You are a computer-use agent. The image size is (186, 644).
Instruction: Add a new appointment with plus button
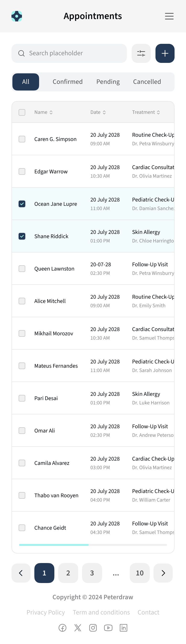[165, 53]
